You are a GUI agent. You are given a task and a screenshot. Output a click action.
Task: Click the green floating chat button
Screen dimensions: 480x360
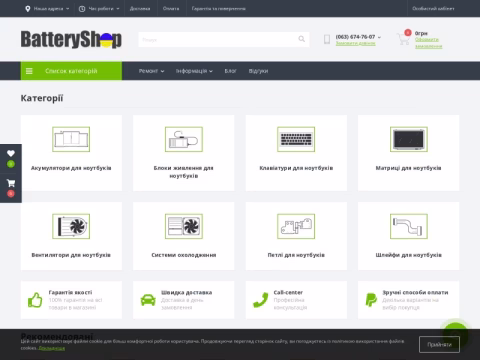[456, 334]
